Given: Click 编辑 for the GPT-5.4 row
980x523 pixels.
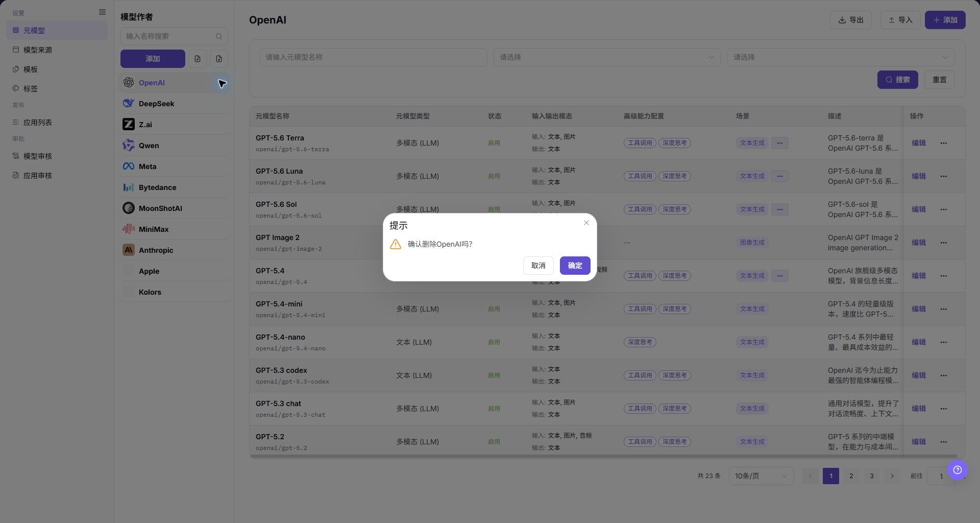Looking at the screenshot, I should pyautogui.click(x=919, y=276).
